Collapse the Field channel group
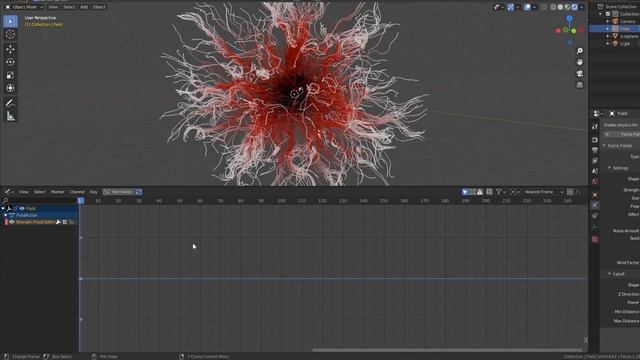 click(3, 208)
